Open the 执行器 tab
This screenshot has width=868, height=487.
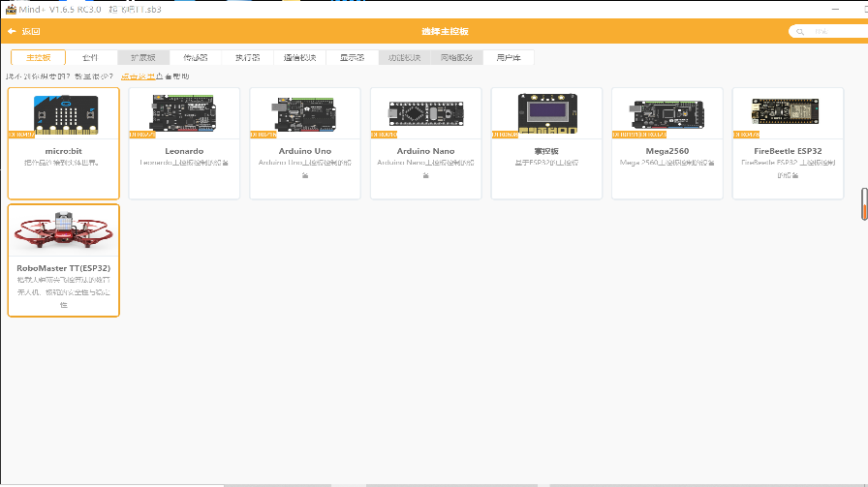tap(247, 57)
